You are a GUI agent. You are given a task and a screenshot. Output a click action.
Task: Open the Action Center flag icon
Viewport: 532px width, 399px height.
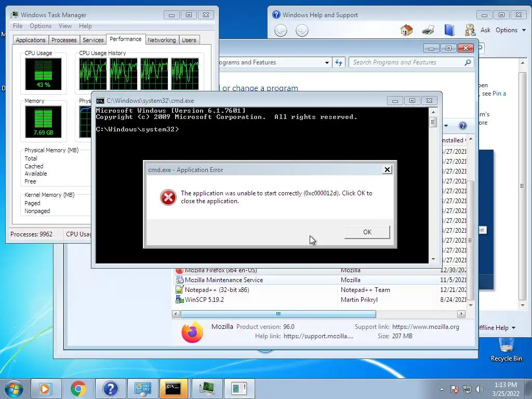[x=455, y=389]
